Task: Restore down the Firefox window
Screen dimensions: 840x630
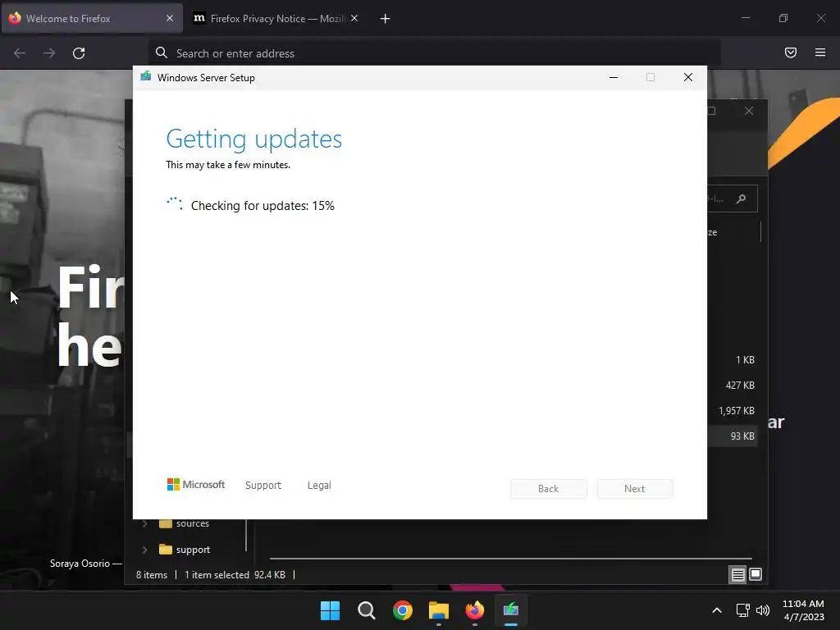Action: click(783, 18)
